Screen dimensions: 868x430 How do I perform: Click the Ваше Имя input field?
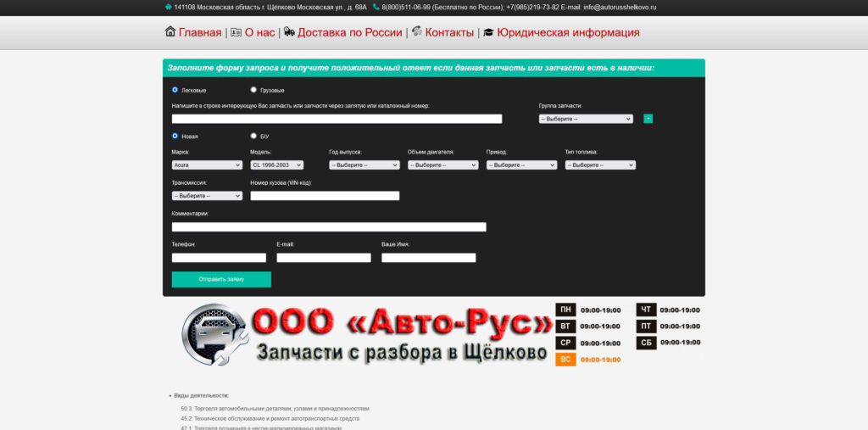428,258
